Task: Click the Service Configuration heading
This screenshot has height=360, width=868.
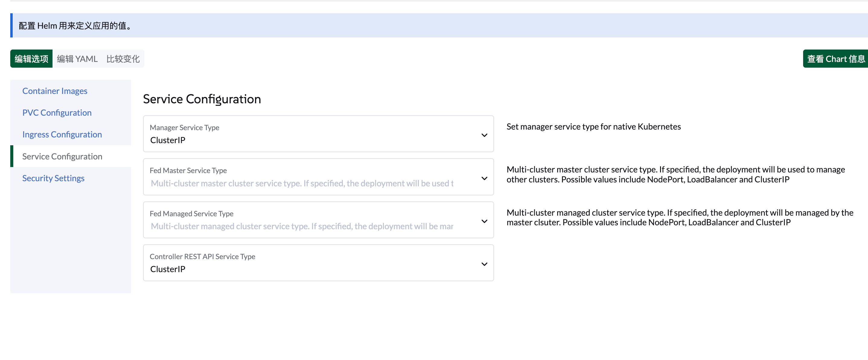Action: coord(202,99)
